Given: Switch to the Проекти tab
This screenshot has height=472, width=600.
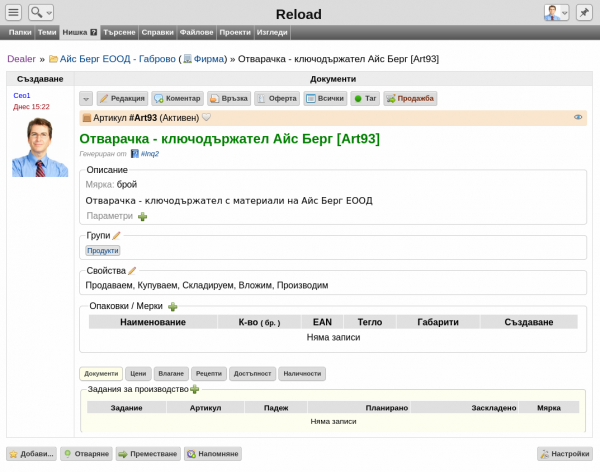Looking at the screenshot, I should (235, 33).
